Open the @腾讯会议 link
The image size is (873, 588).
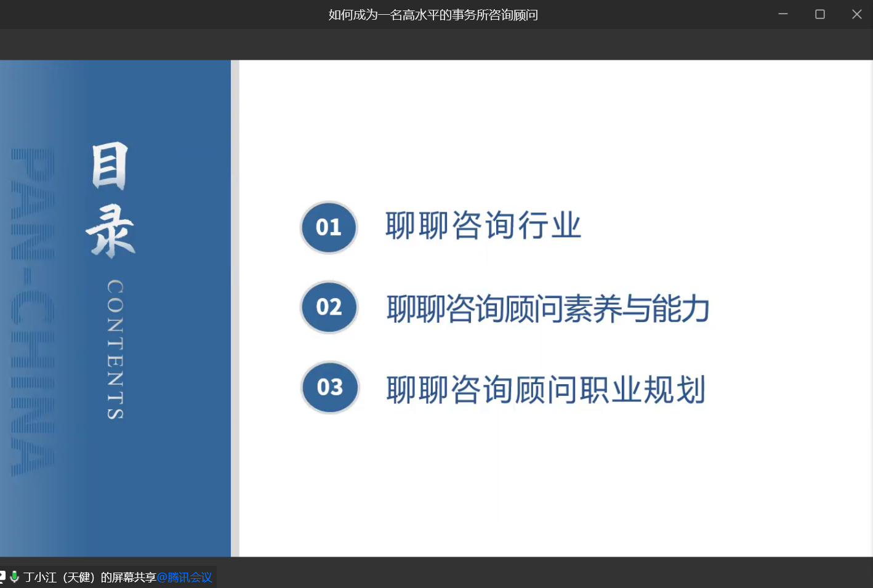coord(184,578)
